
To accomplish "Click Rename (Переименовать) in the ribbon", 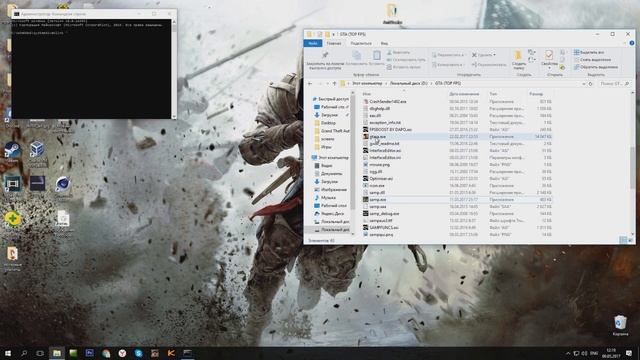I will click(x=489, y=64).
